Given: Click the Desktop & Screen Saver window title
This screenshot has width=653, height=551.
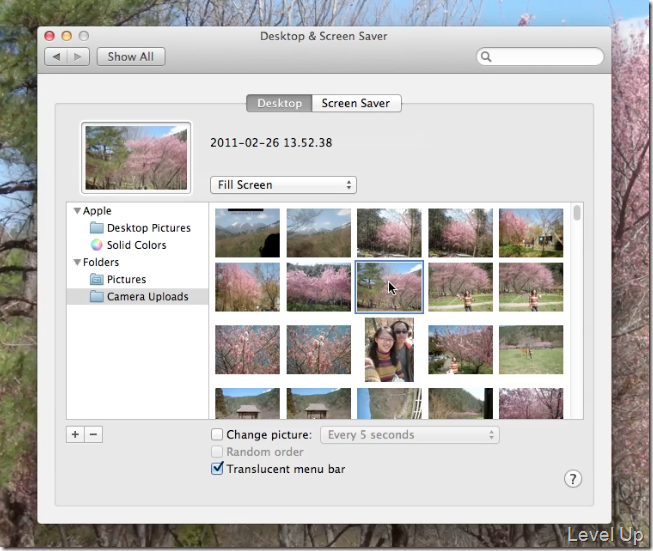Looking at the screenshot, I should click(x=324, y=36).
